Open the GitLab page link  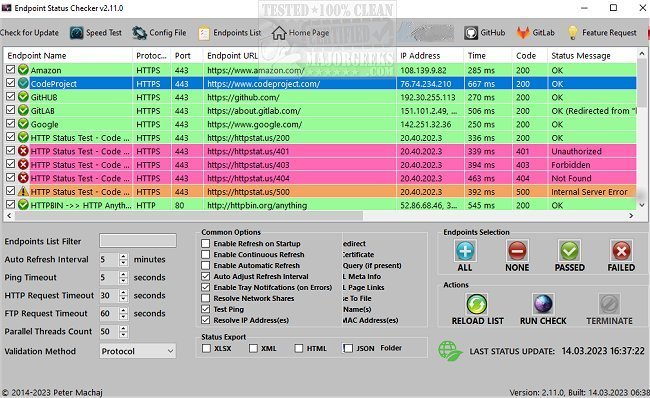(535, 33)
